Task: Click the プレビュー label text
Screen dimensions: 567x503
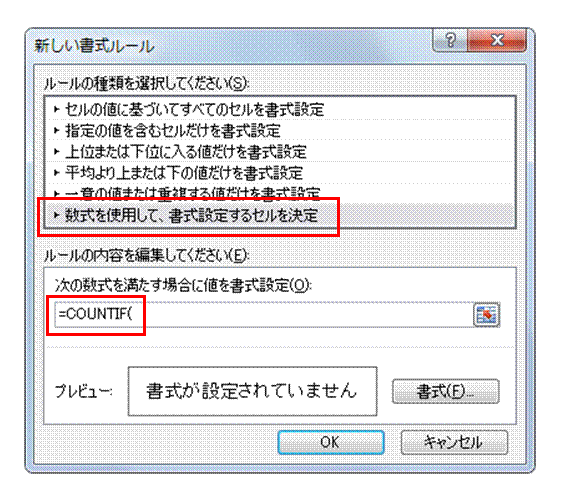Action: 84,391
